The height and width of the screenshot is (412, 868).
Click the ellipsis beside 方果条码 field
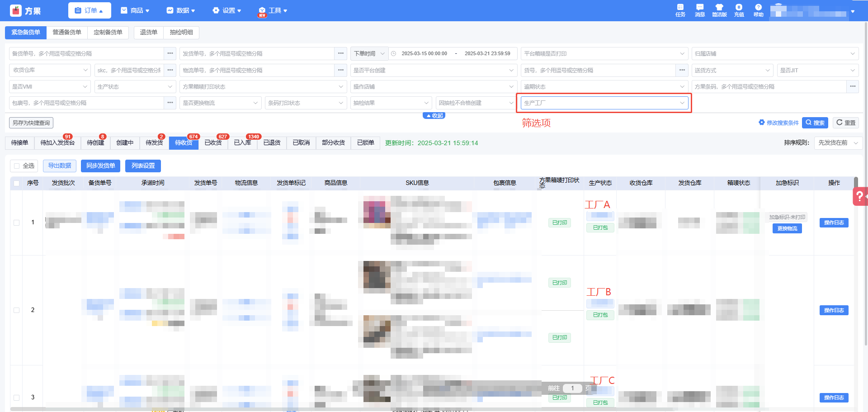point(853,86)
